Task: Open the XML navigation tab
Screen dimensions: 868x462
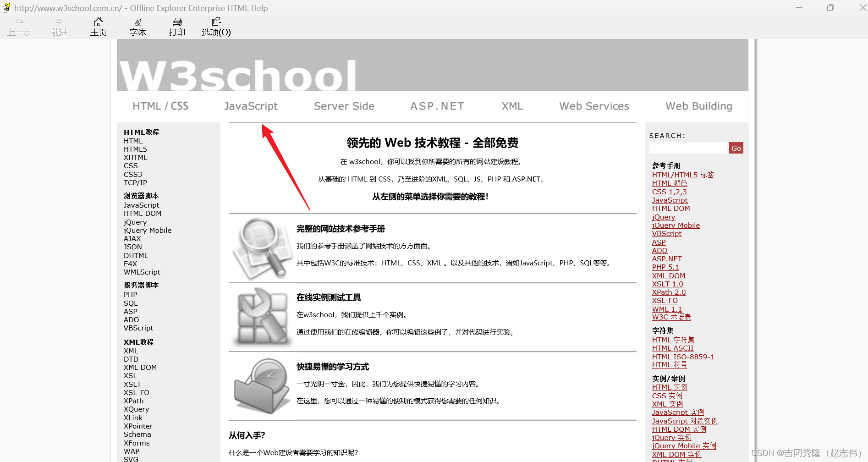Action: pyautogui.click(x=512, y=106)
